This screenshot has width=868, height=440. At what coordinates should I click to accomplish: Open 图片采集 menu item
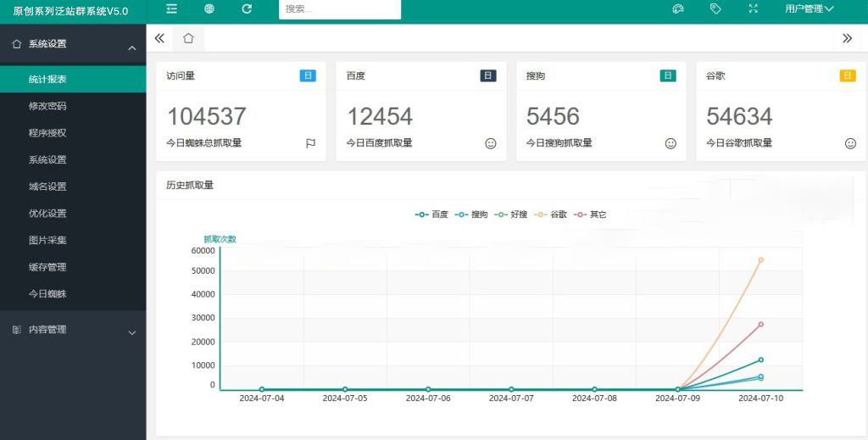73,240
